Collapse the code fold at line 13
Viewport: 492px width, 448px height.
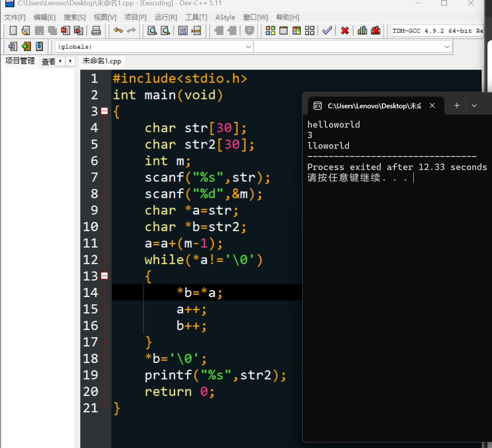104,276
